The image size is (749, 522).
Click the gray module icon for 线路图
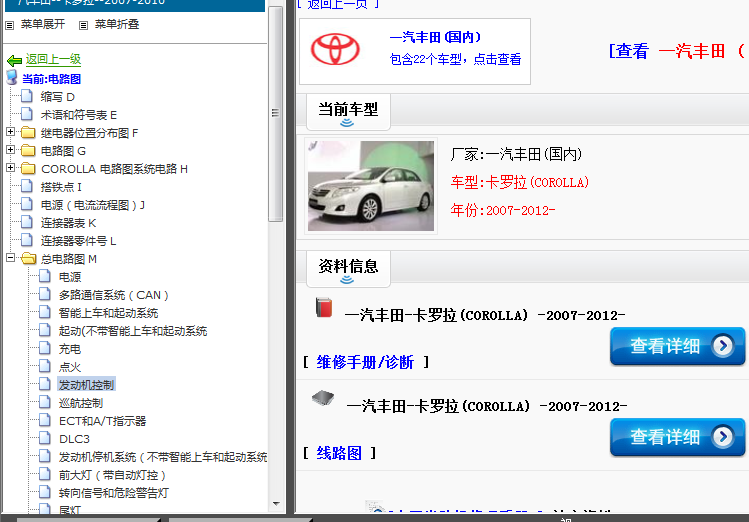tap(323, 397)
